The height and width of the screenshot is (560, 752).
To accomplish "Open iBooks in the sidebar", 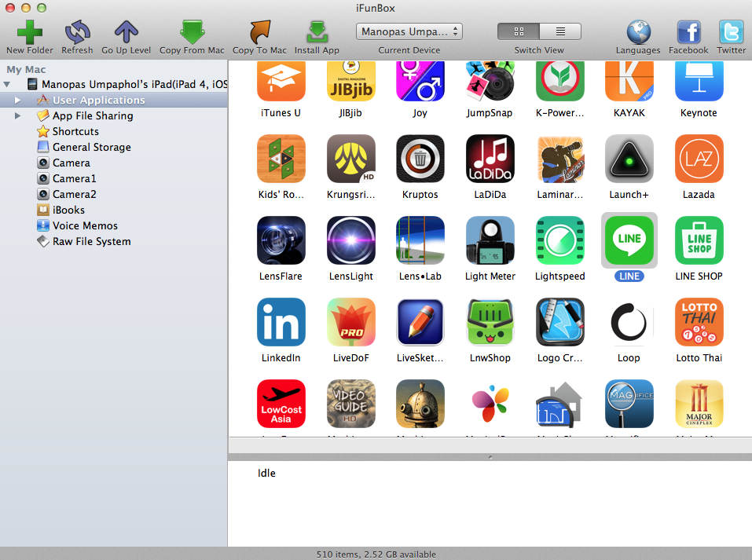I will pos(68,210).
